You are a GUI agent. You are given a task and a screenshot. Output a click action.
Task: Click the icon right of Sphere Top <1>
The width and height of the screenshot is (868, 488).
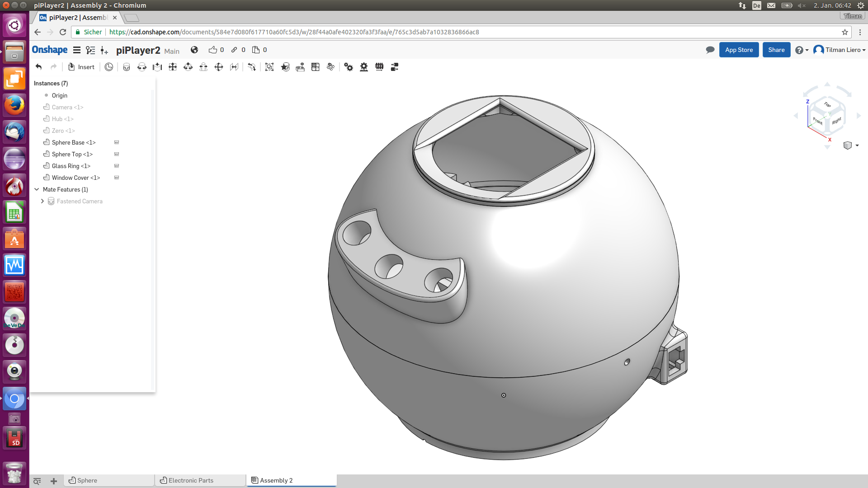(117, 154)
